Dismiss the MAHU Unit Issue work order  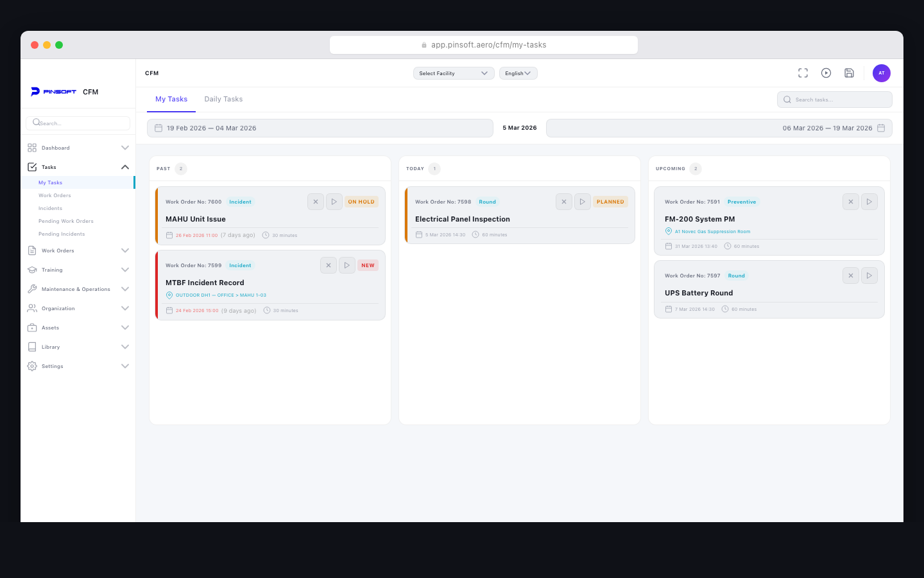click(315, 201)
